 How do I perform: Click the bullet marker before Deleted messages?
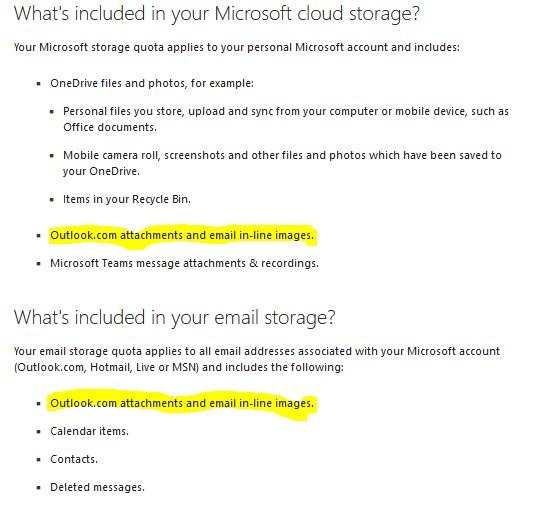(38, 488)
